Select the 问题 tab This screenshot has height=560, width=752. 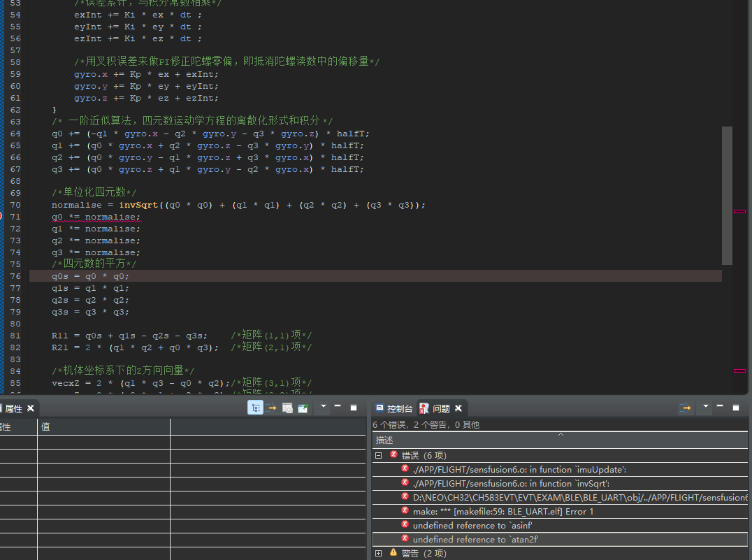click(x=440, y=408)
